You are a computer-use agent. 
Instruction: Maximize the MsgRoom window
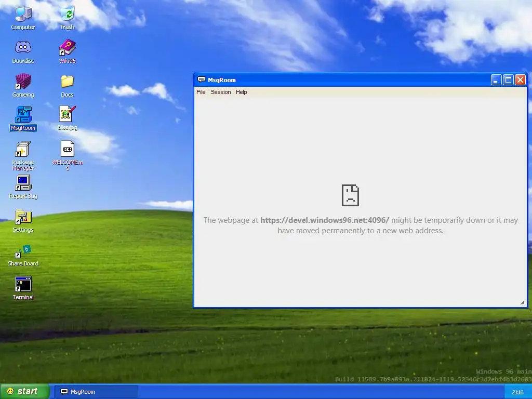click(508, 80)
